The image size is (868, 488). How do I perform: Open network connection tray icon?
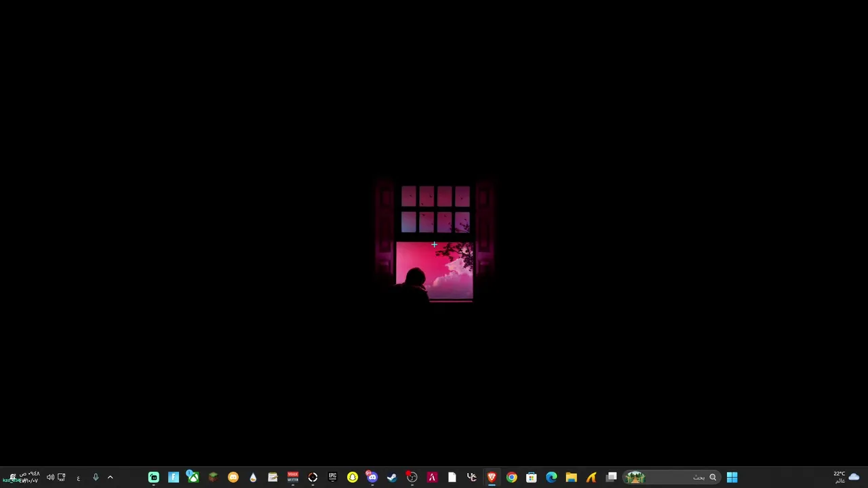[x=62, y=477]
